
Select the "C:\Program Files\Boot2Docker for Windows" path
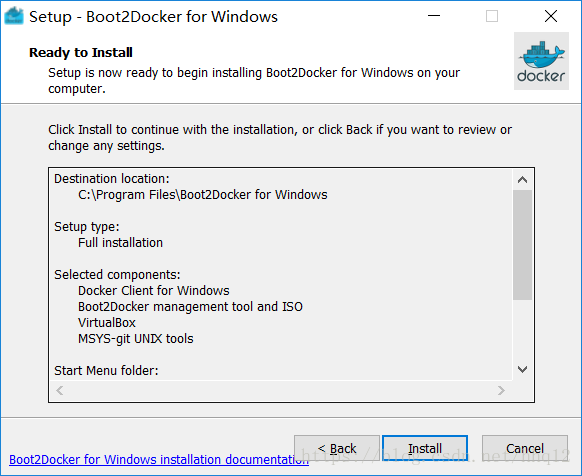coord(203,195)
